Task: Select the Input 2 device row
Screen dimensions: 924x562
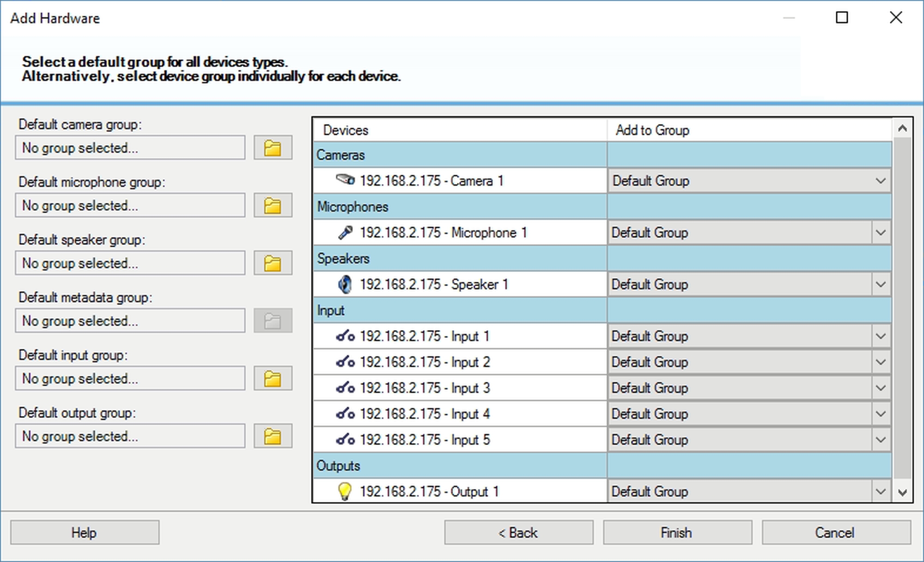Action: (x=424, y=362)
